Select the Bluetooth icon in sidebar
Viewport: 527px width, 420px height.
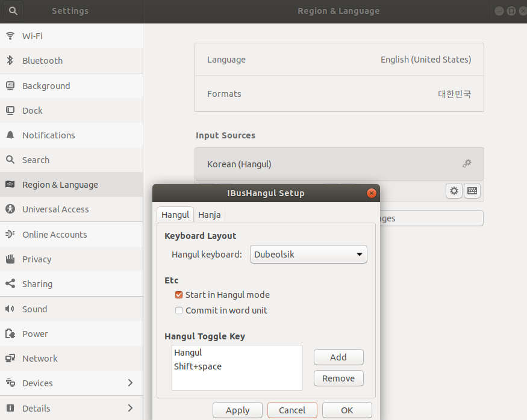coord(10,60)
